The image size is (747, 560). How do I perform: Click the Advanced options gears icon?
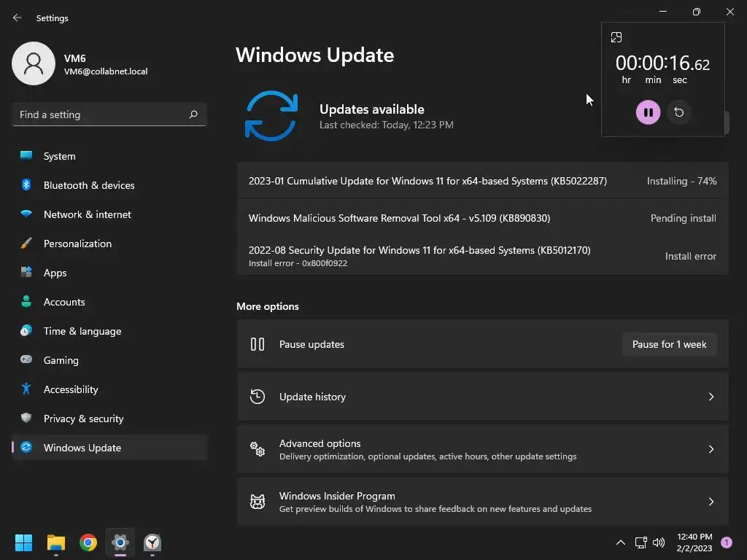pos(258,448)
